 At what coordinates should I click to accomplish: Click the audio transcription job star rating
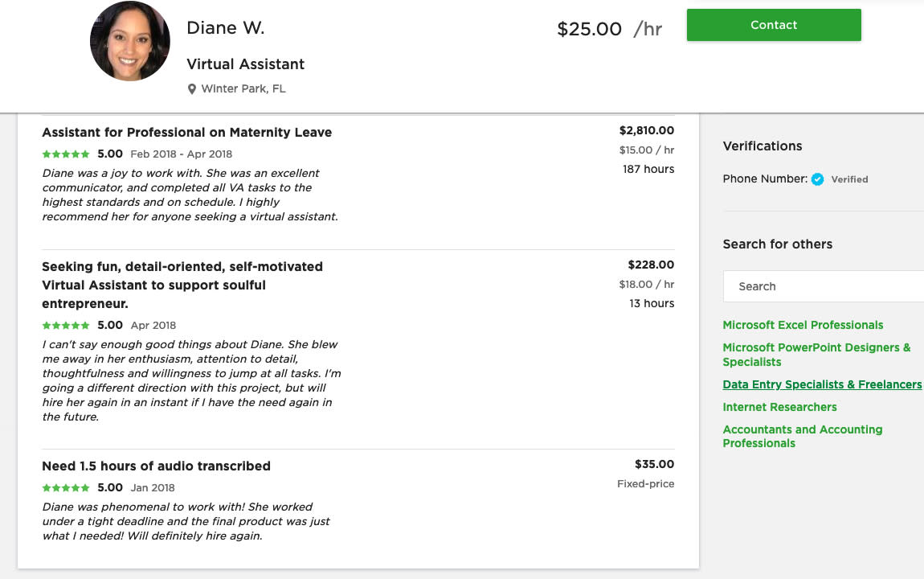tap(66, 487)
